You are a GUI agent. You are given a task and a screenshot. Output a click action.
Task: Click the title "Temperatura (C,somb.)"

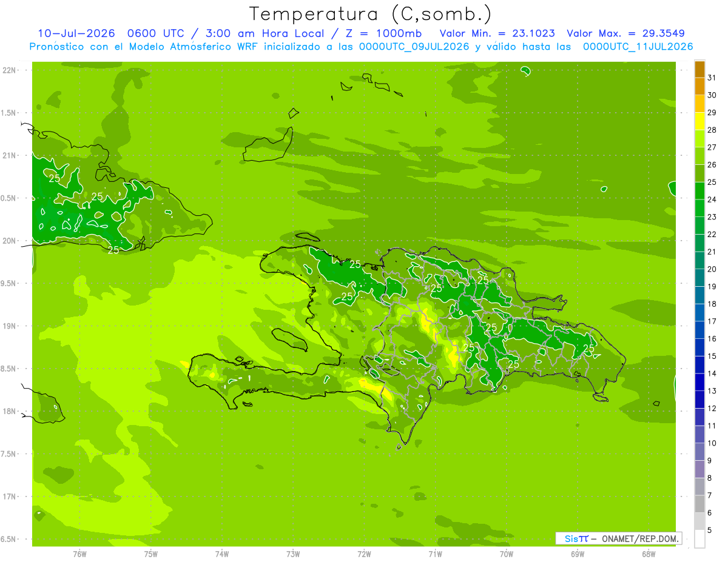370,15
